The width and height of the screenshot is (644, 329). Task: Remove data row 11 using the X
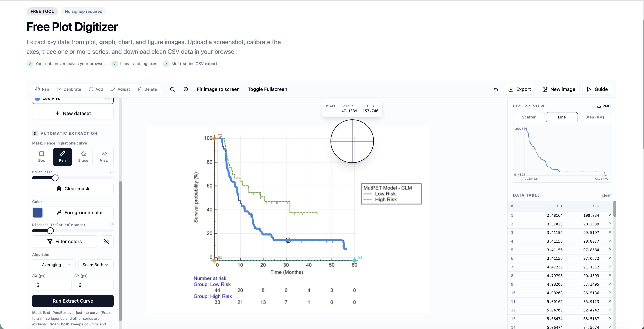tap(610, 301)
